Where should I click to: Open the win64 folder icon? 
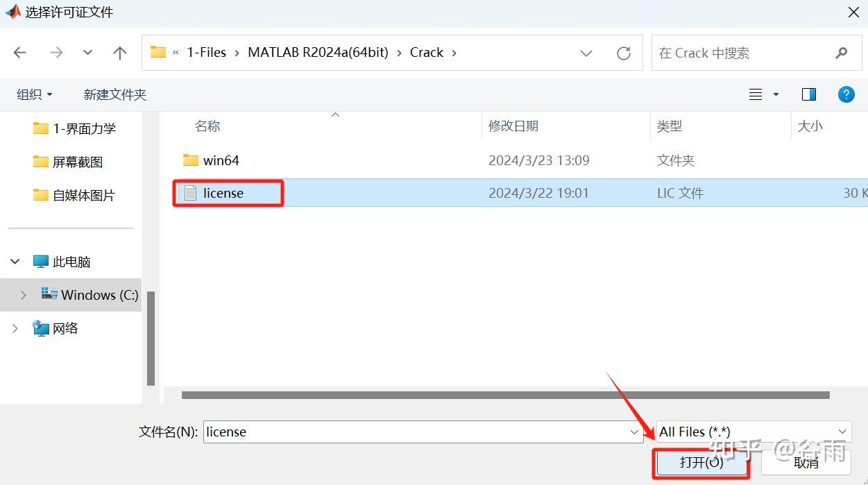(x=190, y=160)
